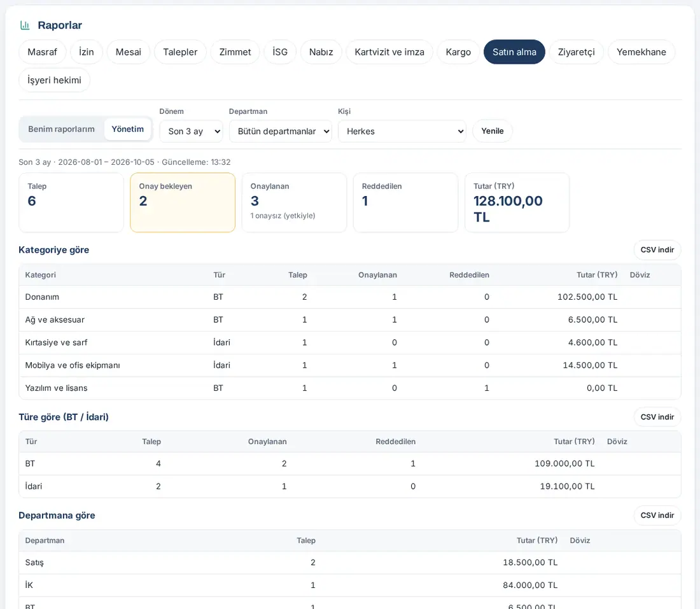Image resolution: width=700 pixels, height=609 pixels.
Task: Switch to Yönetim view
Action: 128,129
